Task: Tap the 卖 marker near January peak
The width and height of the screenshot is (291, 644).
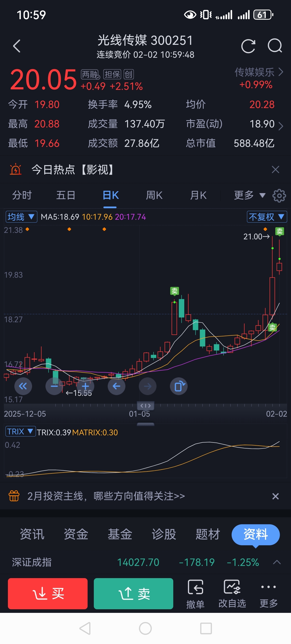Action: 174,291
